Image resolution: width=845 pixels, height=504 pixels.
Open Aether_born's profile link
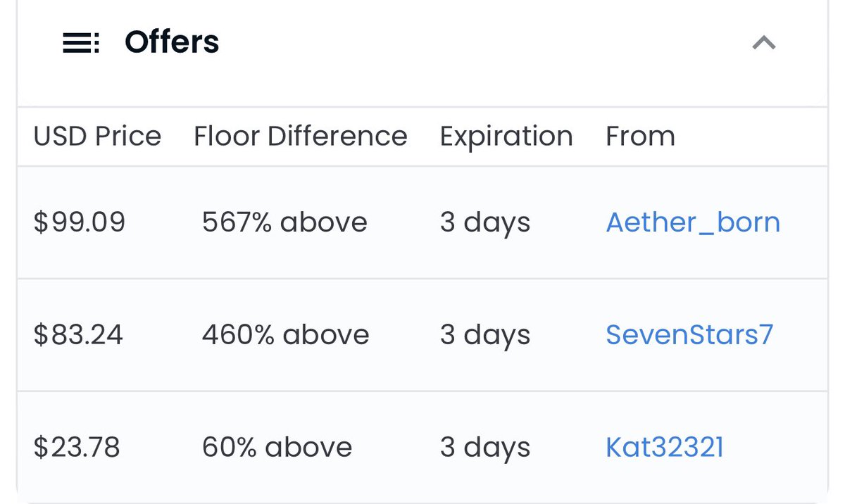pyautogui.click(x=693, y=222)
